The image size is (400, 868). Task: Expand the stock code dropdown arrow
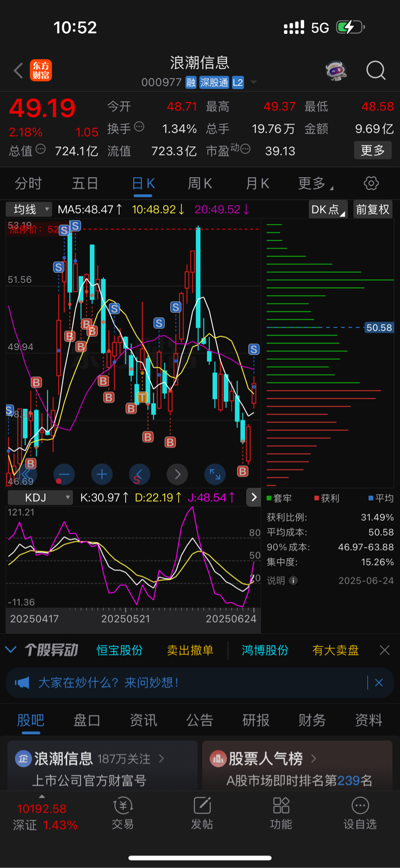254,82
